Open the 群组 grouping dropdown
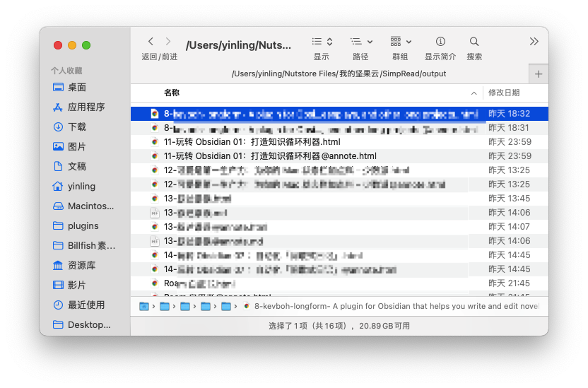588x388 pixels. (x=401, y=41)
